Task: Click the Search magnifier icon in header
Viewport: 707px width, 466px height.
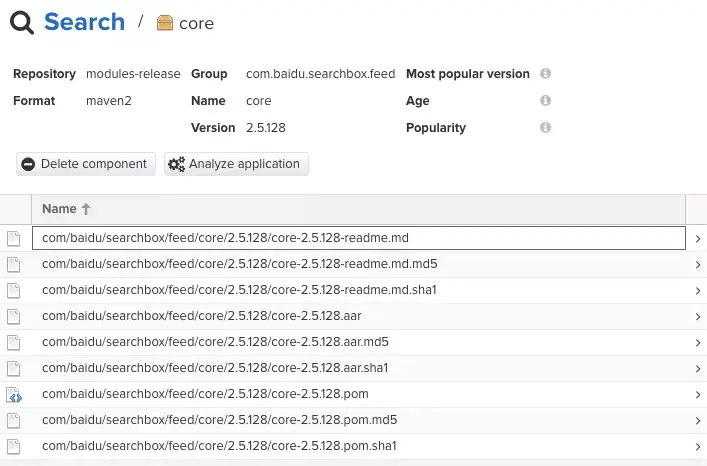Action: click(24, 22)
